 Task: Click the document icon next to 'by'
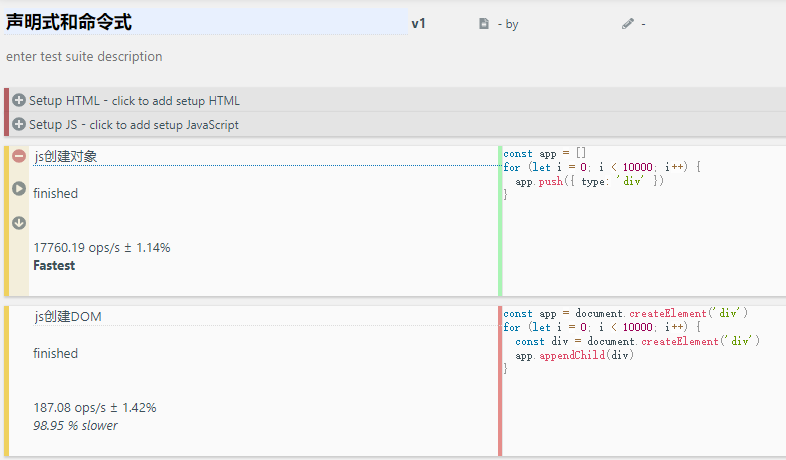tap(484, 24)
